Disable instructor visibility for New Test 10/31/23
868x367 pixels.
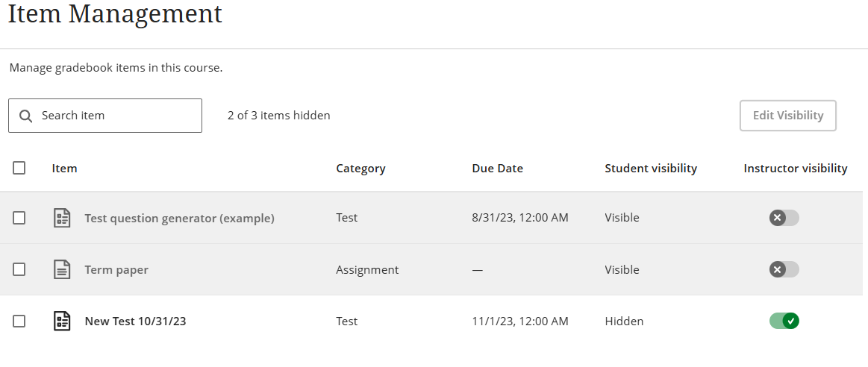point(784,321)
